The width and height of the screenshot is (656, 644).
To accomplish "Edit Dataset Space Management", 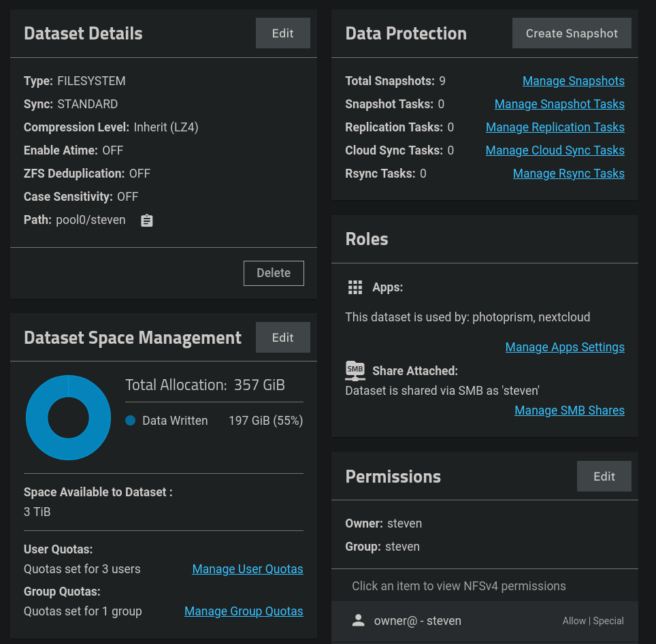I will pos(283,337).
